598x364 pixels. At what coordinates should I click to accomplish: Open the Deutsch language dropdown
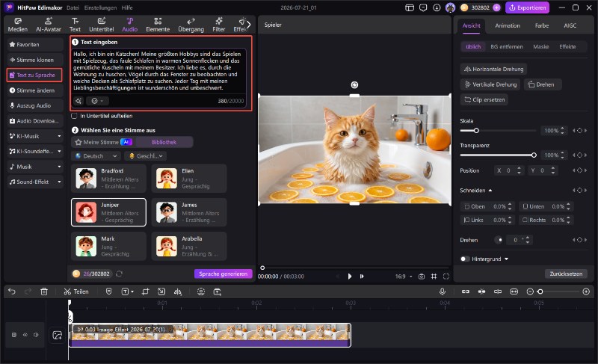pos(96,156)
